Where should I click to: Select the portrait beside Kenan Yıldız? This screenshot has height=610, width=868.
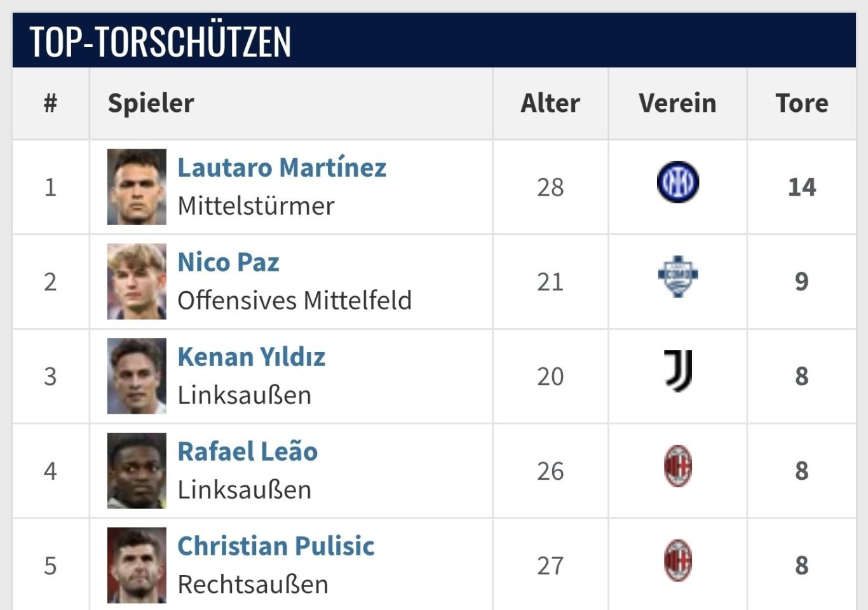(x=137, y=376)
